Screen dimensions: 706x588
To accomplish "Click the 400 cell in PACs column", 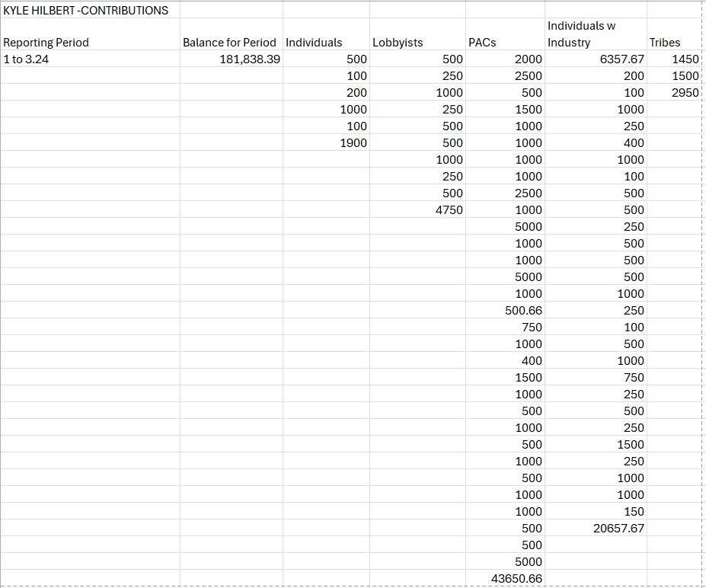I will pos(532,361).
